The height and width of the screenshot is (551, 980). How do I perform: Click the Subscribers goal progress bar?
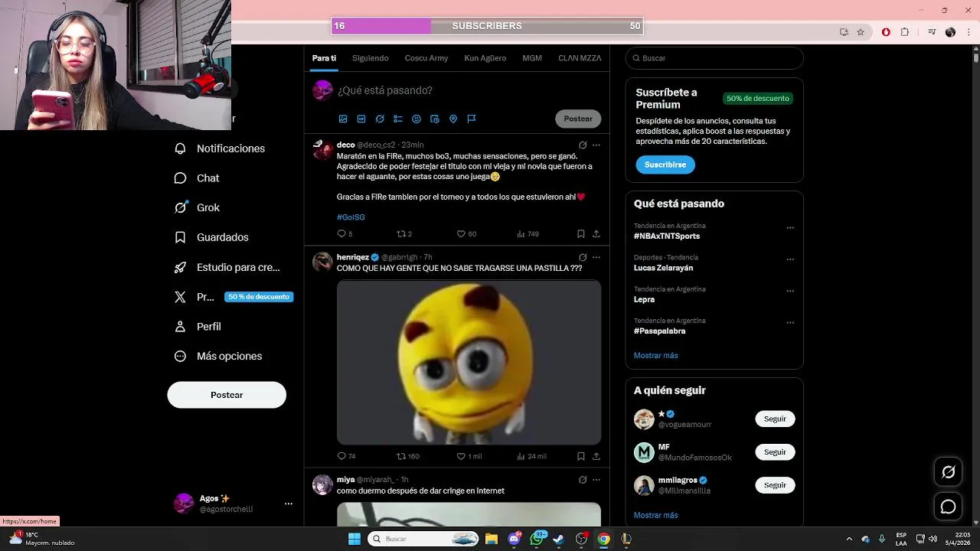(x=487, y=26)
